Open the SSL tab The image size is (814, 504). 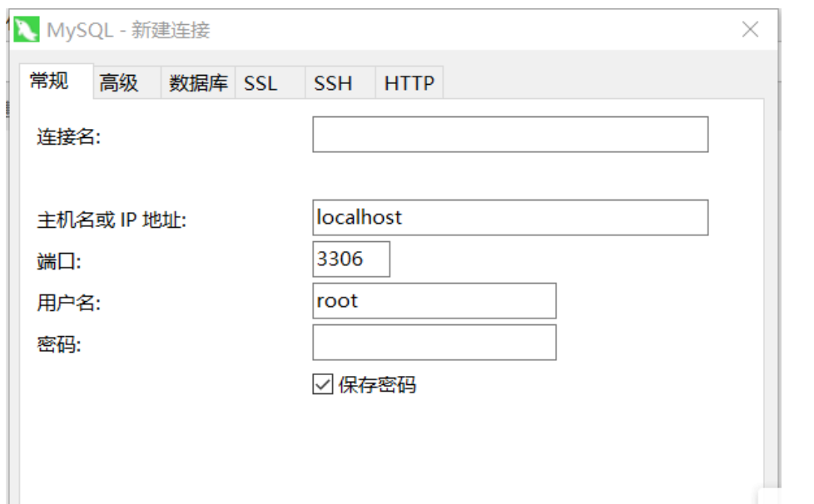262,82
